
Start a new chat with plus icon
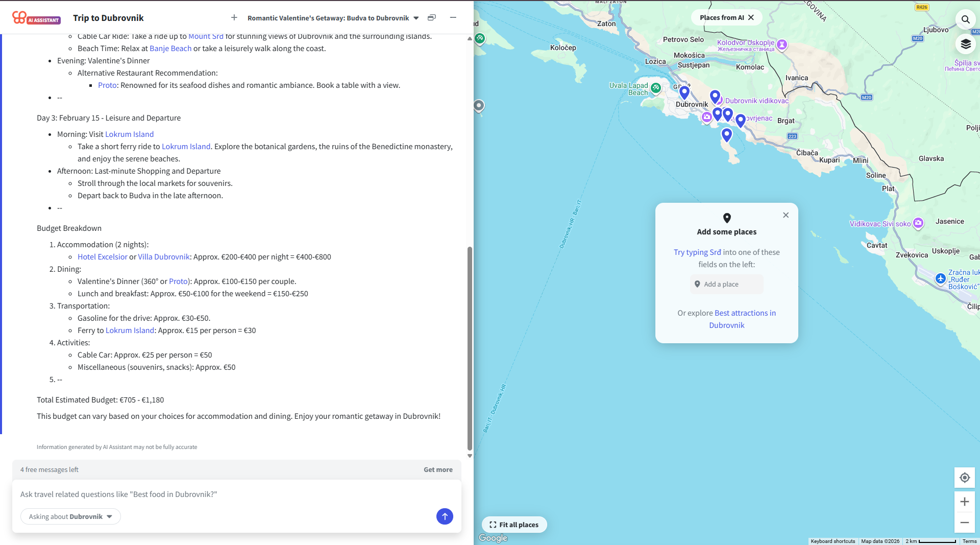[x=234, y=18]
